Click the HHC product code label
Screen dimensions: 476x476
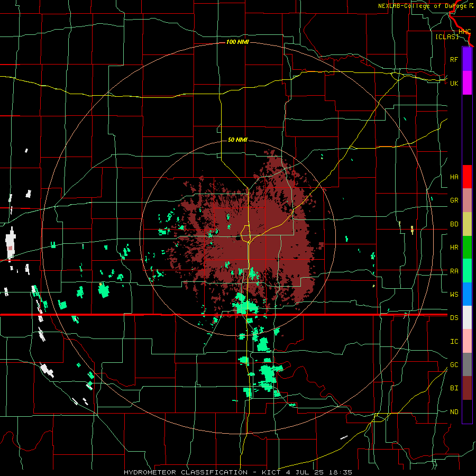pos(464,32)
